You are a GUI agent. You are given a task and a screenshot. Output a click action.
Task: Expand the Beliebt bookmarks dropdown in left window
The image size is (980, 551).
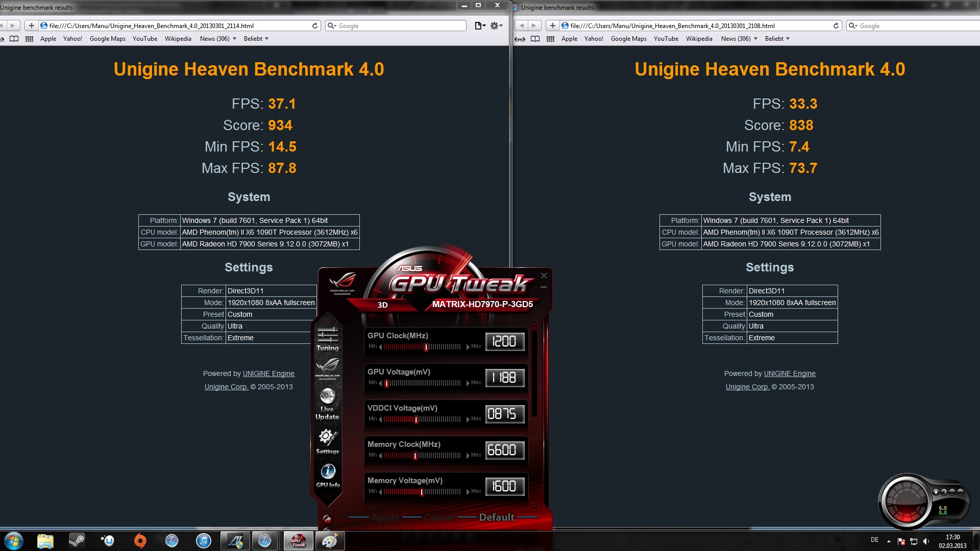click(x=256, y=39)
